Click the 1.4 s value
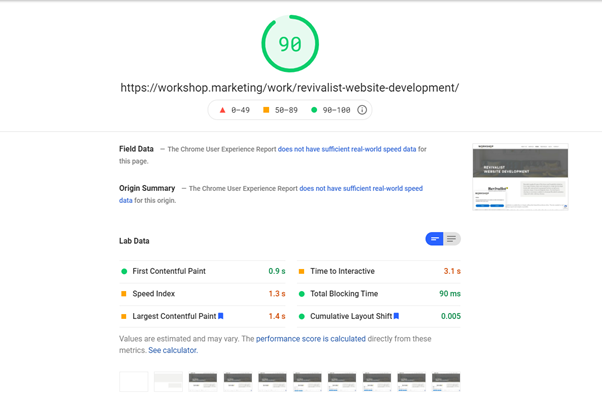602x398 pixels. click(x=277, y=316)
